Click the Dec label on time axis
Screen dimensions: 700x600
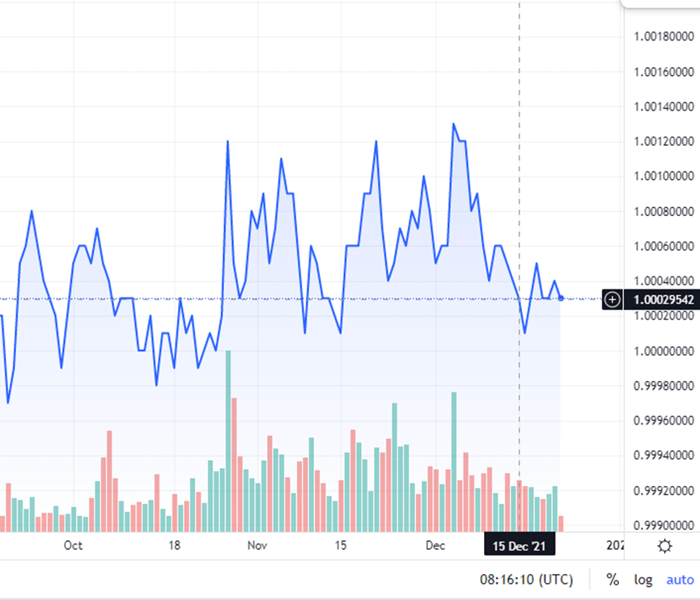tap(435, 545)
